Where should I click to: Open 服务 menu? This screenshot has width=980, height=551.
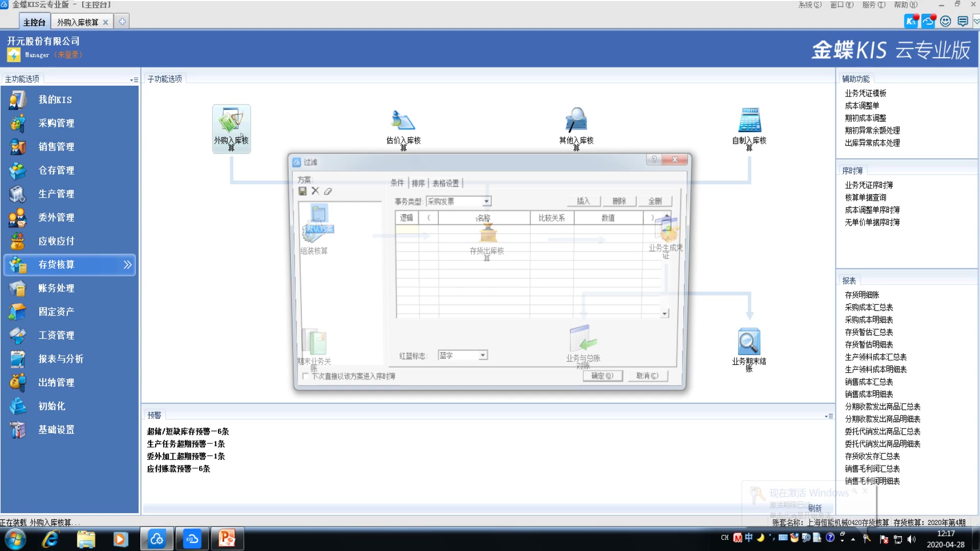[x=873, y=5]
